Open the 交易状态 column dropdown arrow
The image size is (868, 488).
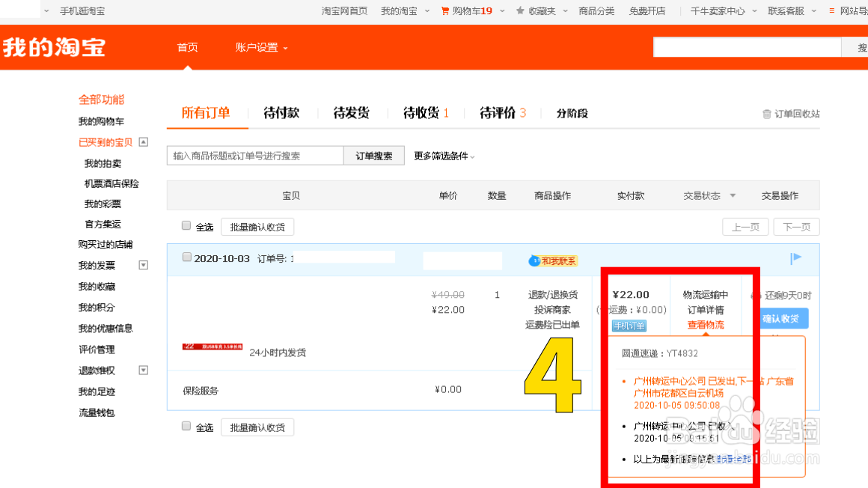point(733,195)
